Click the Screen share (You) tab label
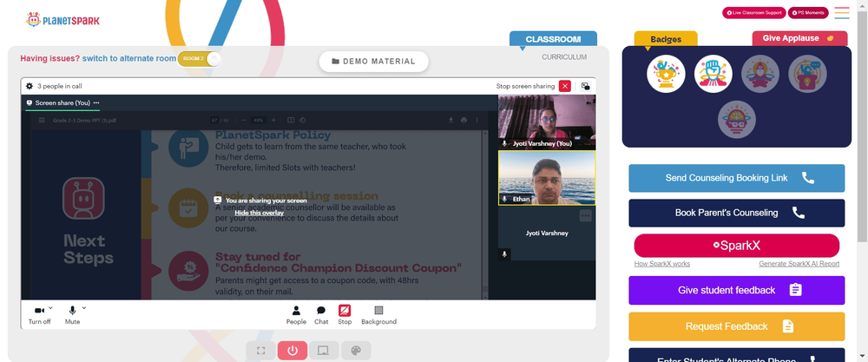 pos(62,103)
